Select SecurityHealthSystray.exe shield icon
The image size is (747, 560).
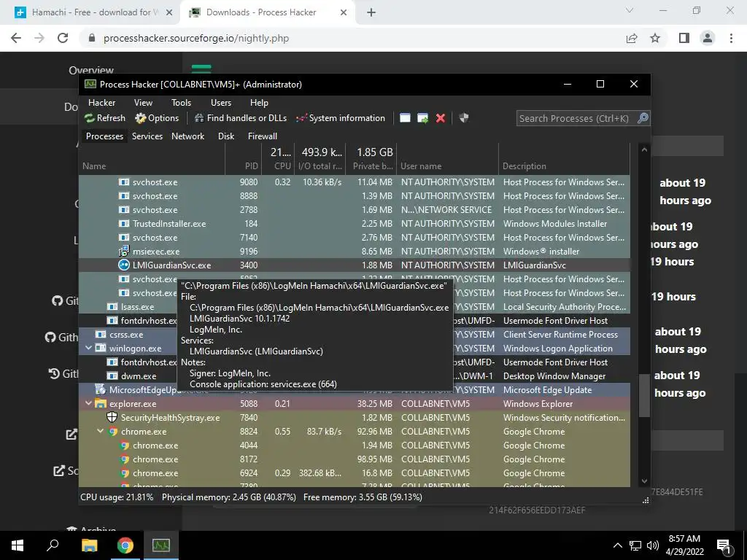(112, 417)
